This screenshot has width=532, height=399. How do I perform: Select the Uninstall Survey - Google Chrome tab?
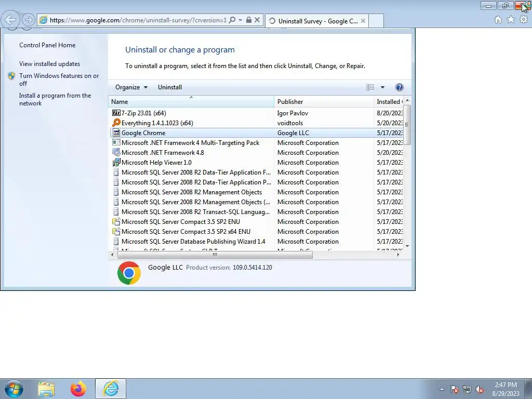point(317,21)
